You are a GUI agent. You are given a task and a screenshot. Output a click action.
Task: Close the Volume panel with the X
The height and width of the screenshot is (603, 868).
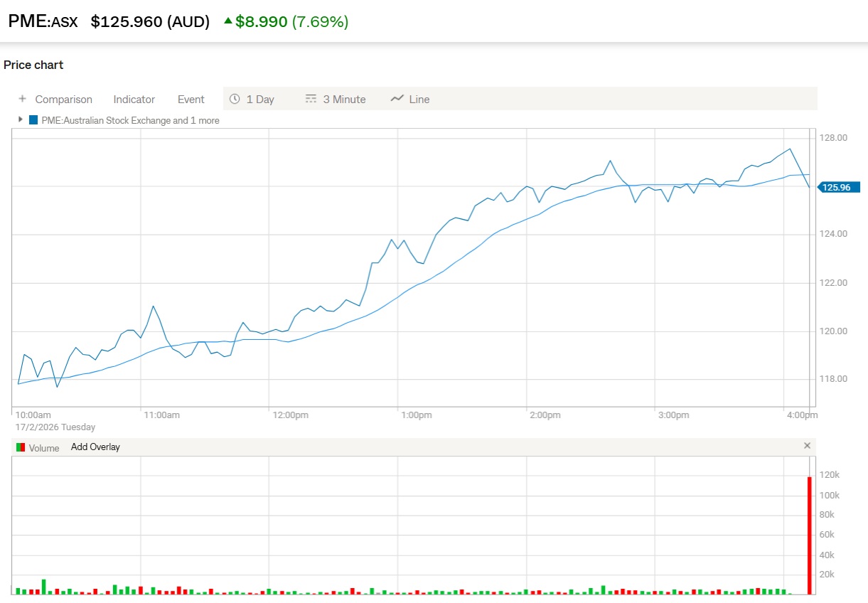tap(807, 446)
